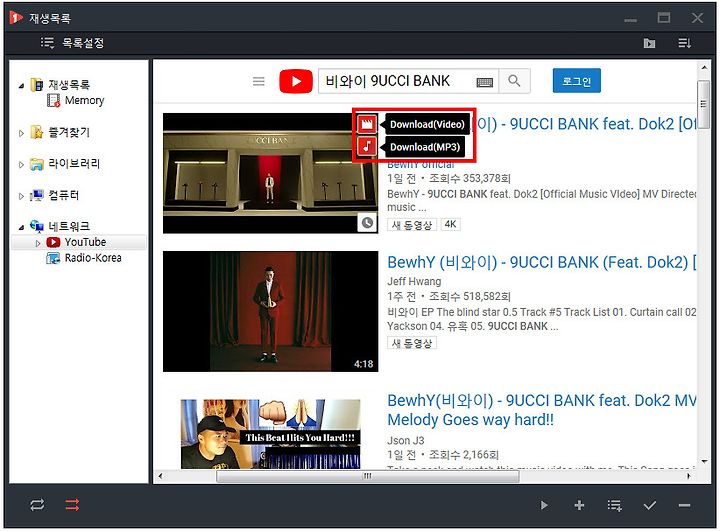Open Jeff Hwang video thumbnail 4:18
This screenshot has width=720, height=531.
(270, 311)
